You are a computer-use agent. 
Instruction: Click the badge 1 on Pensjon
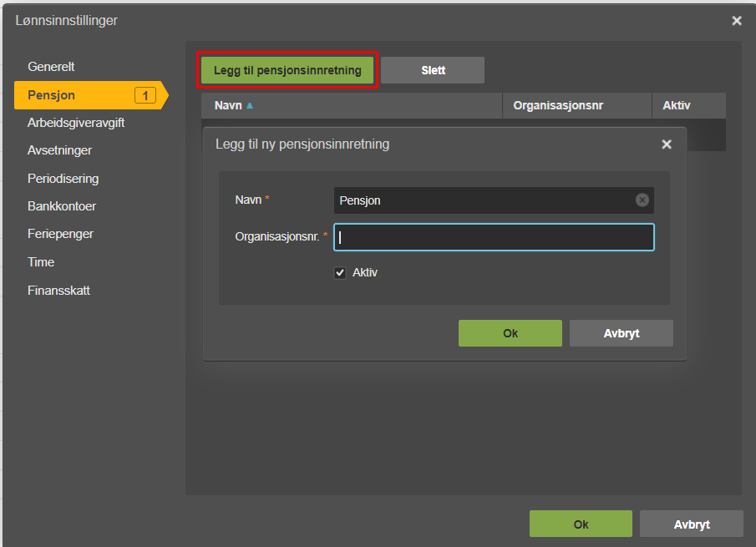click(145, 95)
